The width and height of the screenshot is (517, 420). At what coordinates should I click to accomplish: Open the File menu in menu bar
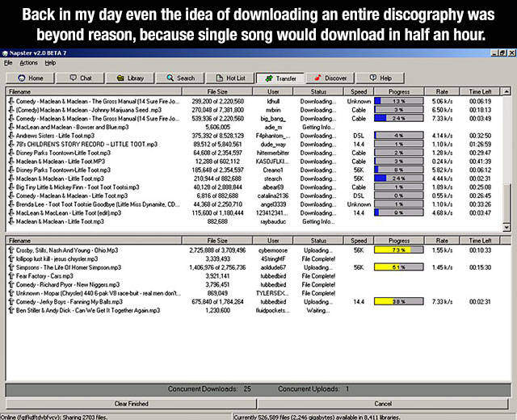point(7,61)
